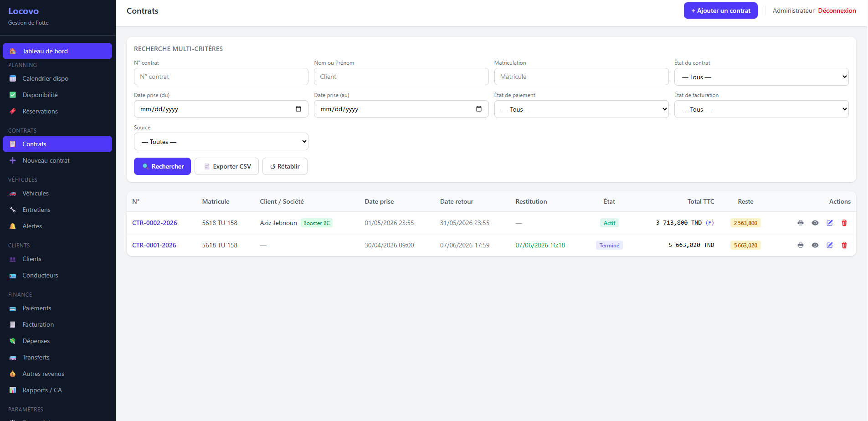
Task: Delete contract CTR-0001-2026 trash icon
Action: (x=844, y=245)
